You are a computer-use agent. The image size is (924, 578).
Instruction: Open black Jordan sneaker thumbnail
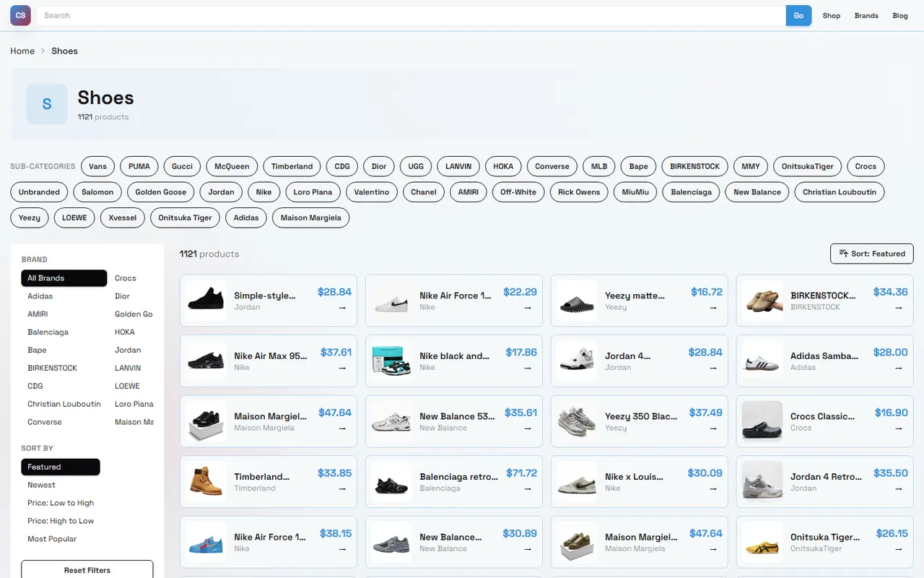point(206,301)
